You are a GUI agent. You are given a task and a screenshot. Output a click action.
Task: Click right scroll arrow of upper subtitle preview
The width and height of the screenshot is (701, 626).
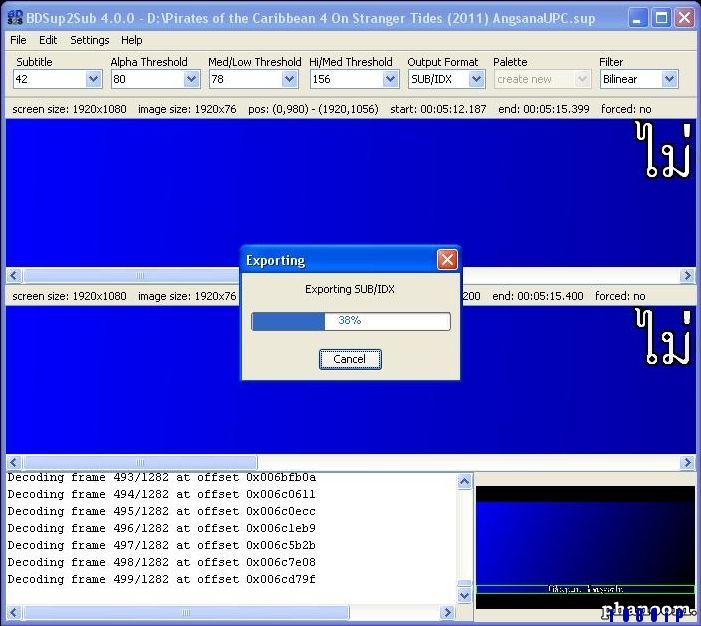point(687,275)
